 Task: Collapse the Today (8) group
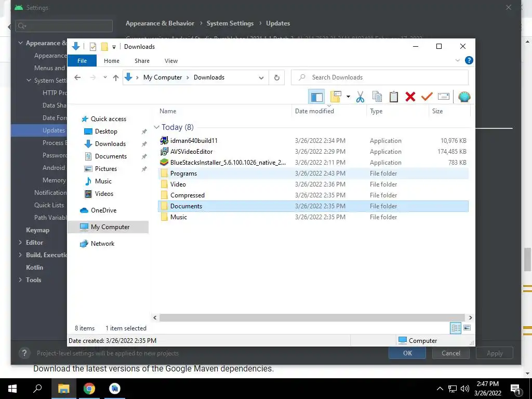(156, 127)
